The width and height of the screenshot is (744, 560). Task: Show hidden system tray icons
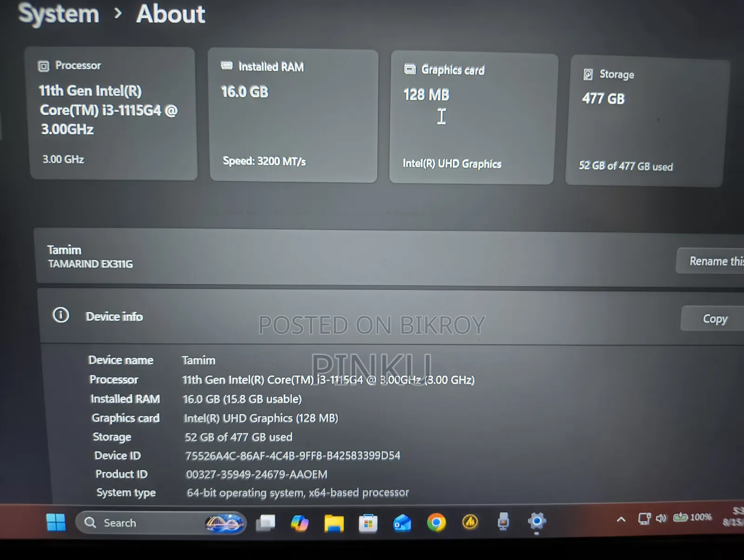click(621, 519)
